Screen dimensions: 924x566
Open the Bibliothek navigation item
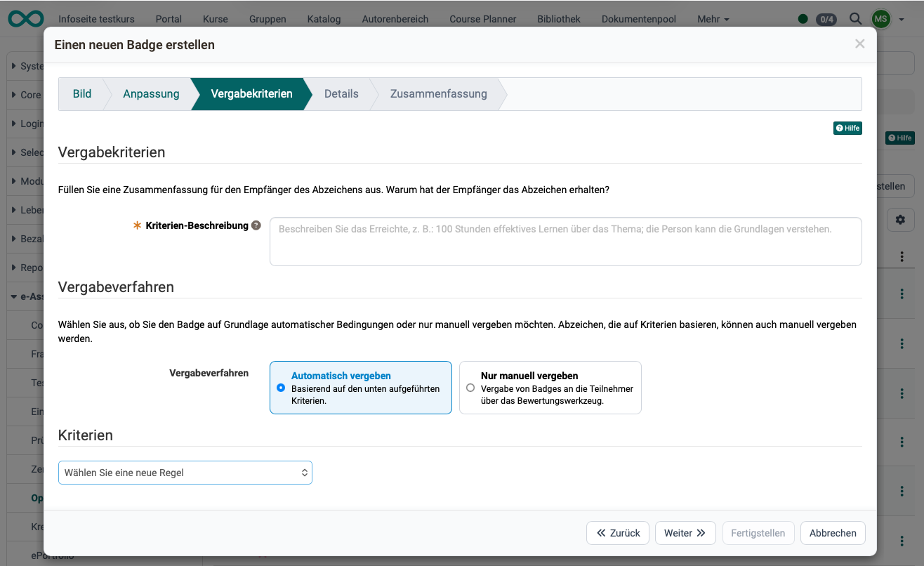coord(559,19)
